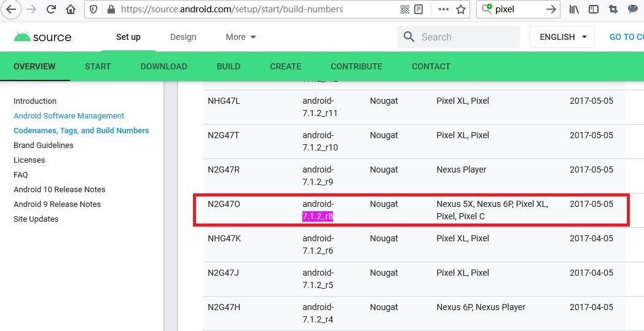Click highlighted tag 7.1.2_r8
Screen dimensions: 644x331
pyautogui.click(x=318, y=216)
